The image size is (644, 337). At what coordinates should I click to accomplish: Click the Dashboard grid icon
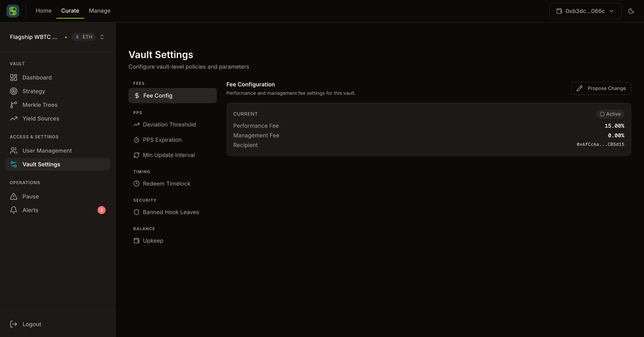click(14, 78)
